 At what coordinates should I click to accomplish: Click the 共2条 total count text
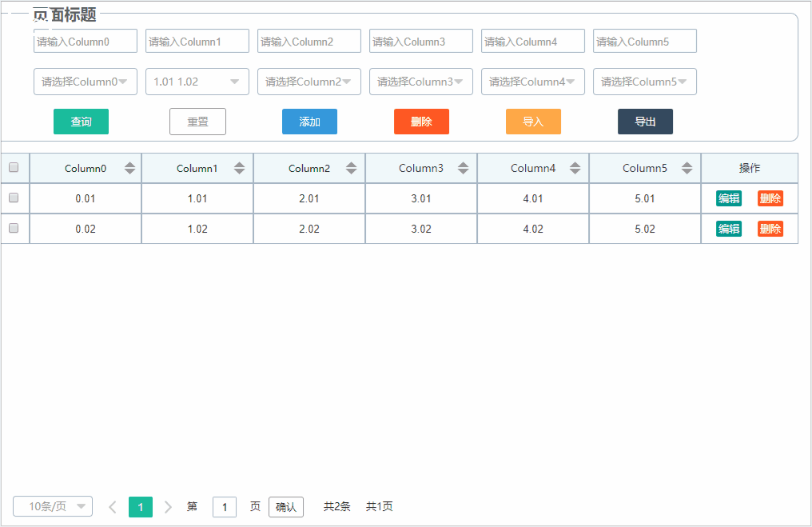pyautogui.click(x=337, y=506)
